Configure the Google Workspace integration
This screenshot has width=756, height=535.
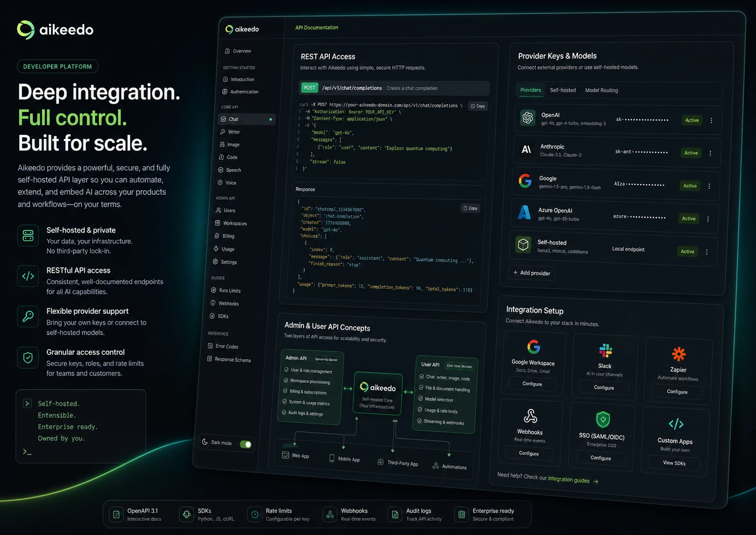point(532,384)
